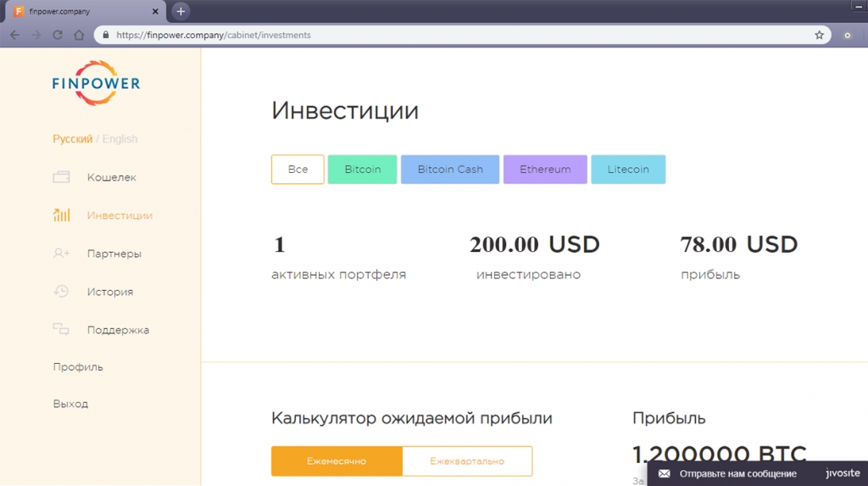Select the Ежемесячно calculator option
Viewport: 868px width, 486px height.
tap(337, 461)
